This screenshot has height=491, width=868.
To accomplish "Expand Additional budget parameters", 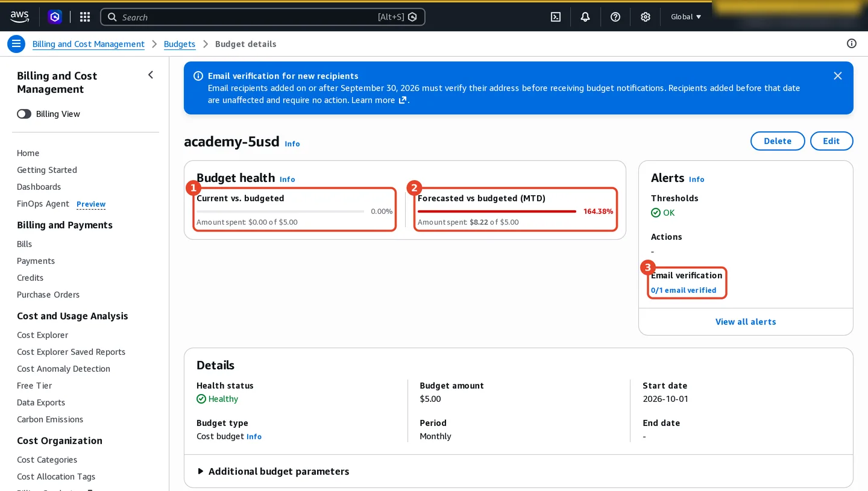I will (x=273, y=471).
